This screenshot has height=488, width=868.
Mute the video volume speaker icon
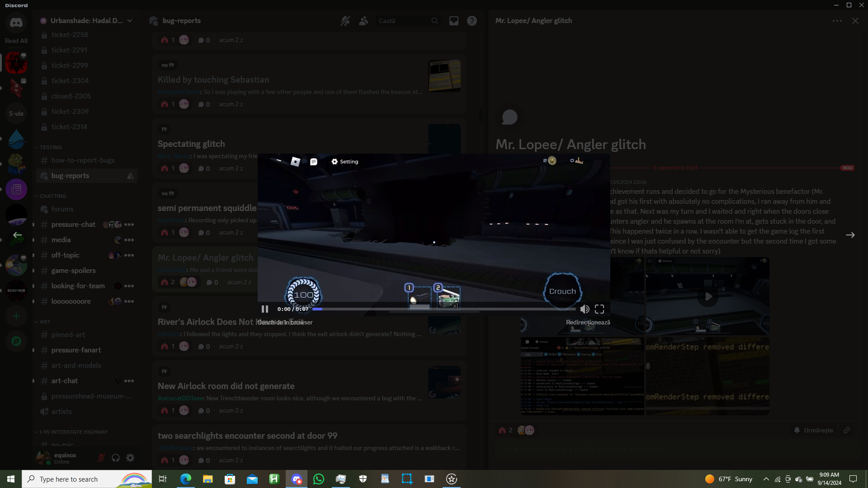coord(585,309)
